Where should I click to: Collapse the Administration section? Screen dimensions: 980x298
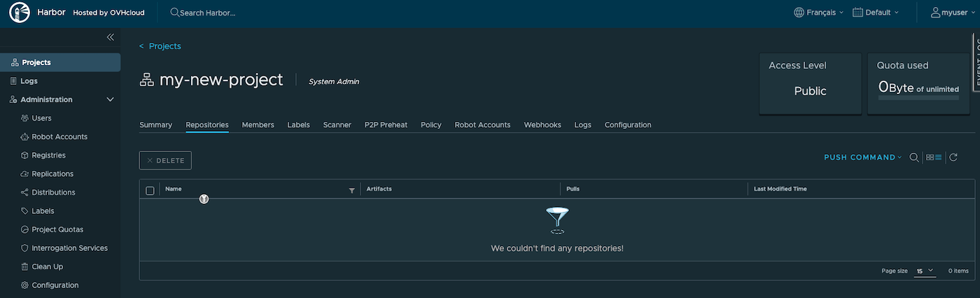(110, 100)
